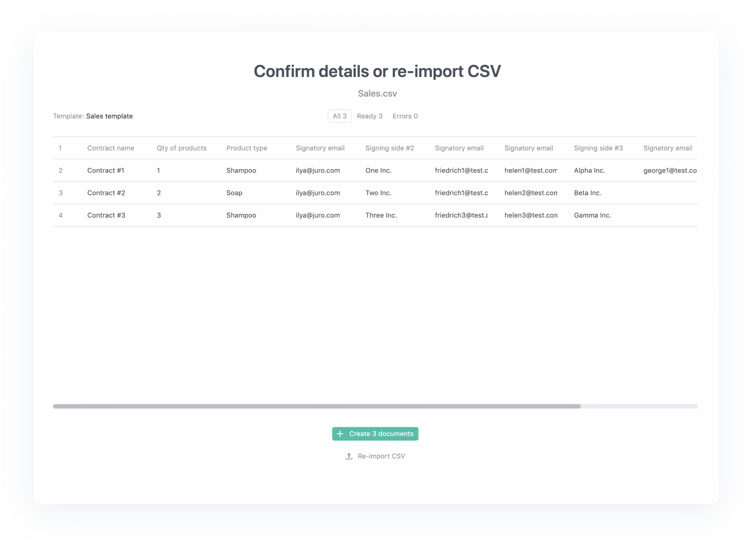Click the Sales.csv filename label
This screenshot has width=756, height=543.
(x=378, y=93)
